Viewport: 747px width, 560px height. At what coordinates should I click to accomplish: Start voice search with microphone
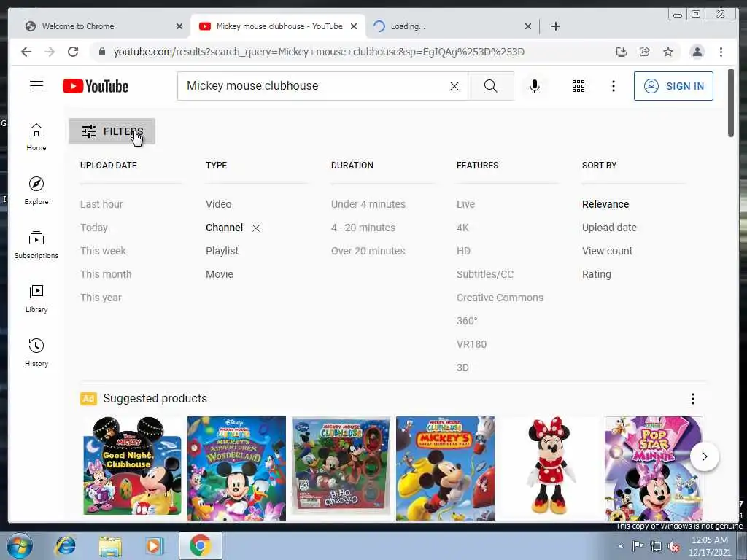535,86
